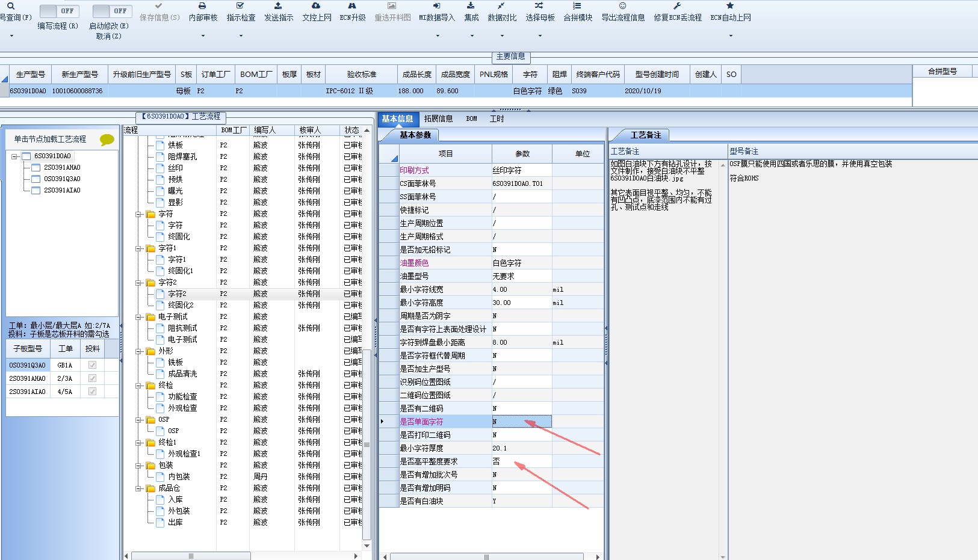Viewport: 978px width, 560px height.
Task: Click the MI数据导入 import icon
Action: coord(437,6)
